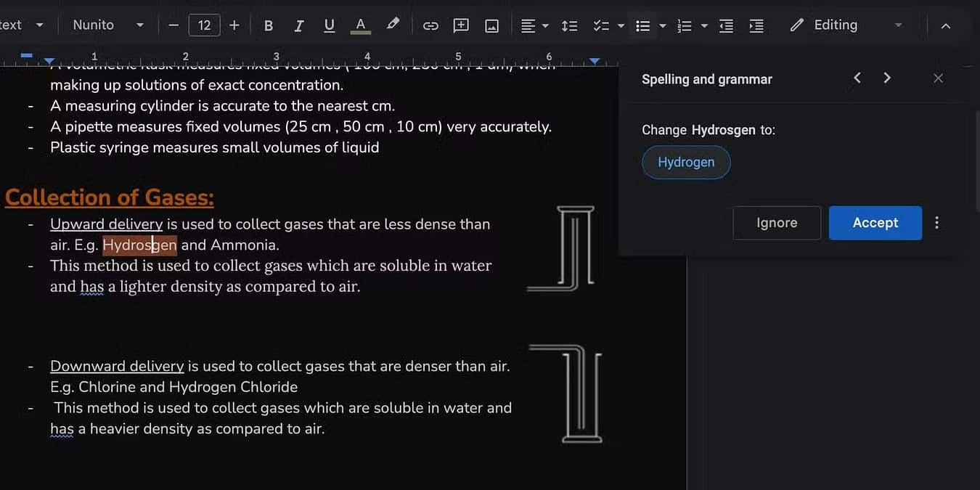
Task: Click the underlined Upward delivery text
Action: coord(106,224)
